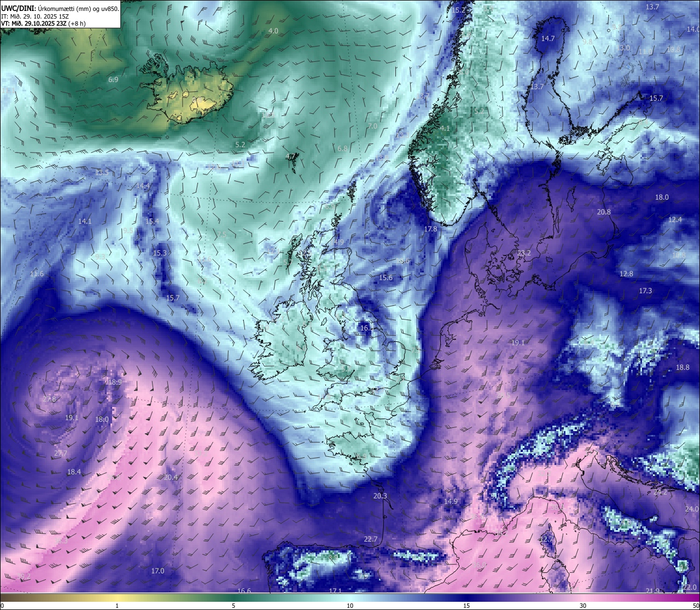Click the 27.7 value in the Atlantic low
Viewport: 700px width, 610px height.
[x=60, y=454]
